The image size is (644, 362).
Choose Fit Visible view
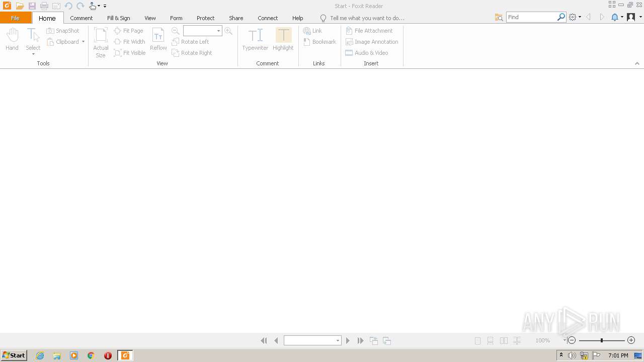(x=130, y=53)
